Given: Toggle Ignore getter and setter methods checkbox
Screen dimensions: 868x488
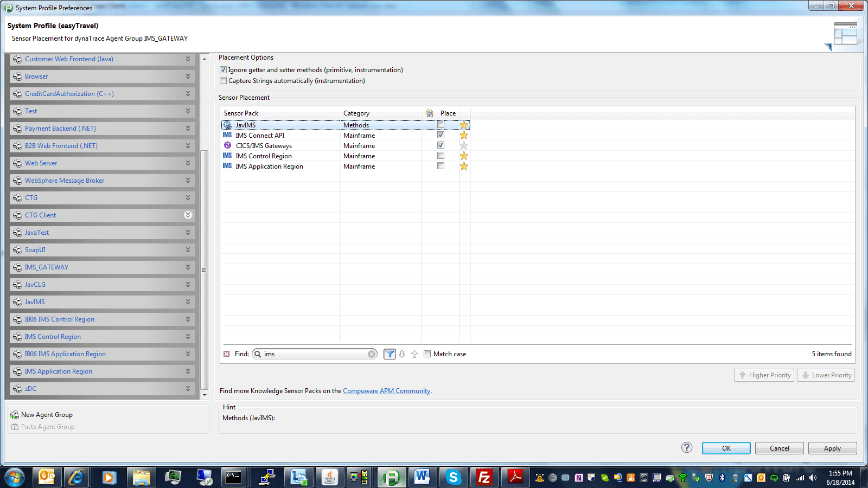Looking at the screenshot, I should click(x=223, y=70).
